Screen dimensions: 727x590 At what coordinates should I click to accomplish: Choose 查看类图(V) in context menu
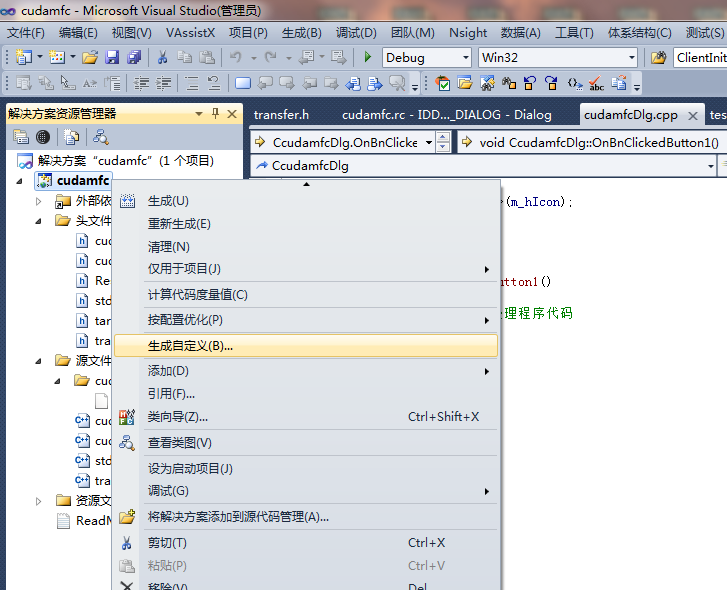(x=306, y=443)
